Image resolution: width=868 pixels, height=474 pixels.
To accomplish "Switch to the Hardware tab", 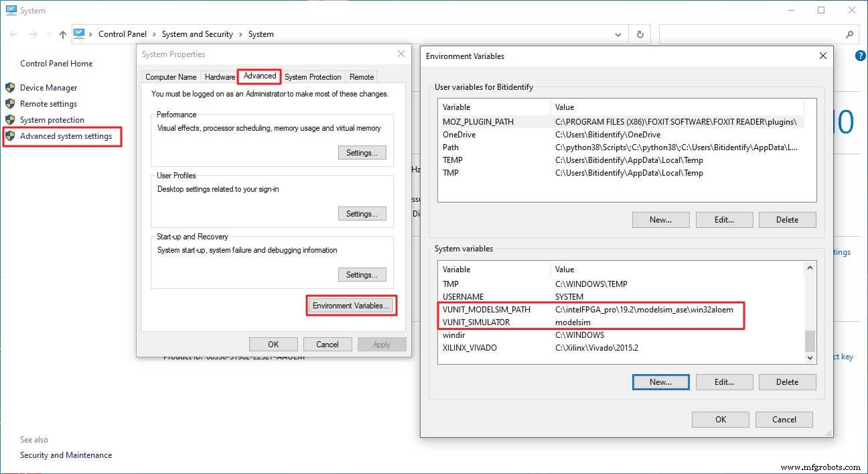I will 220,76.
